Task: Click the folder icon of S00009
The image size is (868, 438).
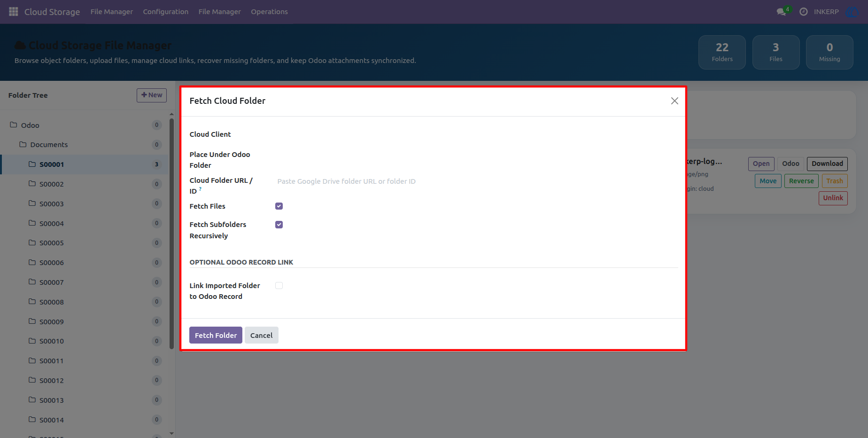Action: coord(32,321)
